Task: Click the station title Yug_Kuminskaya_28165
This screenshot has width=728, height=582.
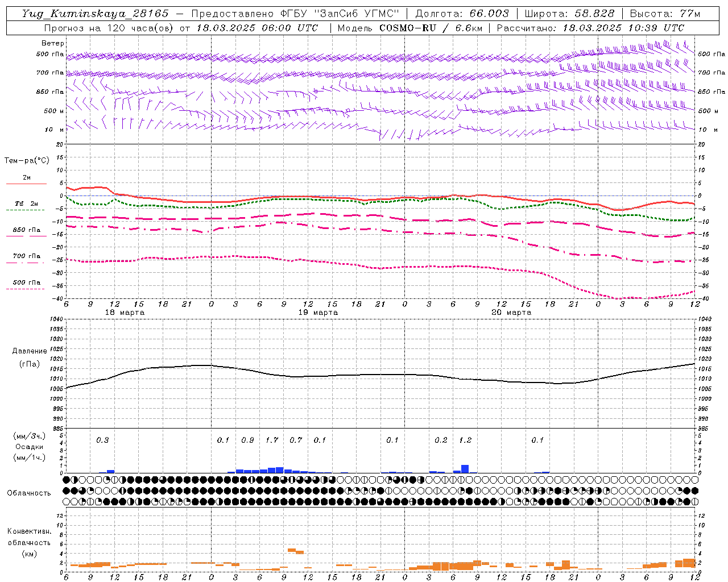Action: [x=95, y=14]
